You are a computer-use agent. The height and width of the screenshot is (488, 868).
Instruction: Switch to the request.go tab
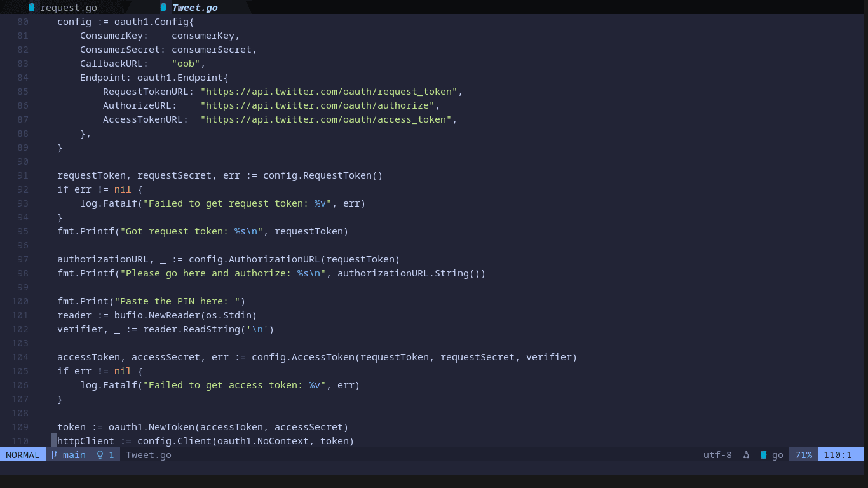click(68, 8)
